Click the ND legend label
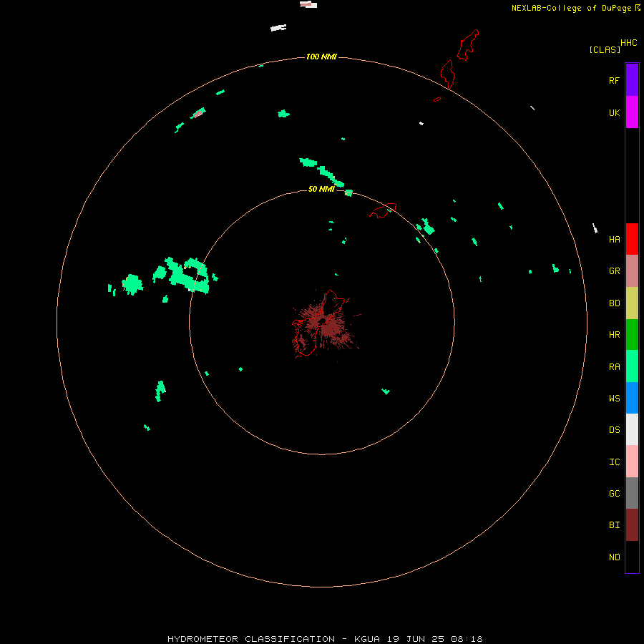Screen dimensions: 644x644 [614, 557]
